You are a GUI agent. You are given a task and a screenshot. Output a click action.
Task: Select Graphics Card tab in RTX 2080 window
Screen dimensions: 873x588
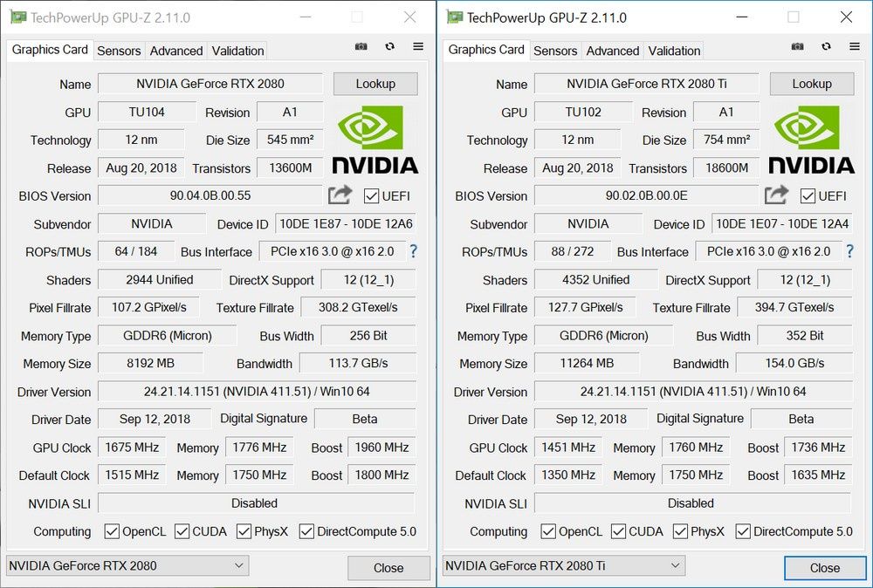point(50,50)
